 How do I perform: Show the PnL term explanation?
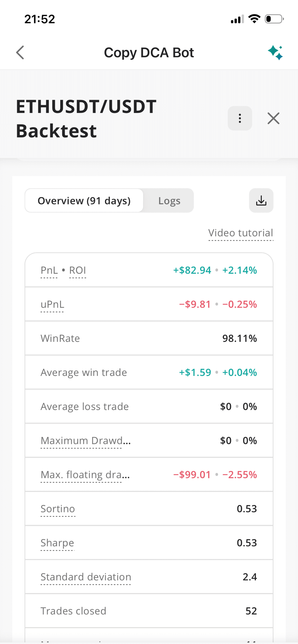[x=49, y=270]
